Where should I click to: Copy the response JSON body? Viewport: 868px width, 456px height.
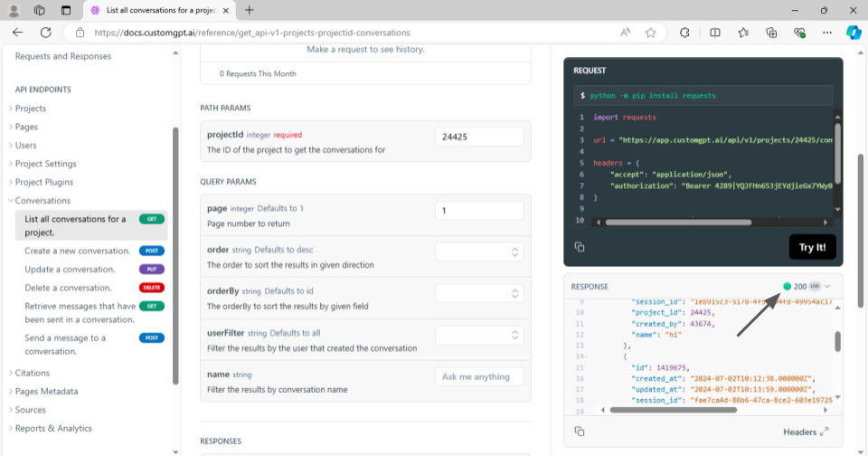[580, 432]
